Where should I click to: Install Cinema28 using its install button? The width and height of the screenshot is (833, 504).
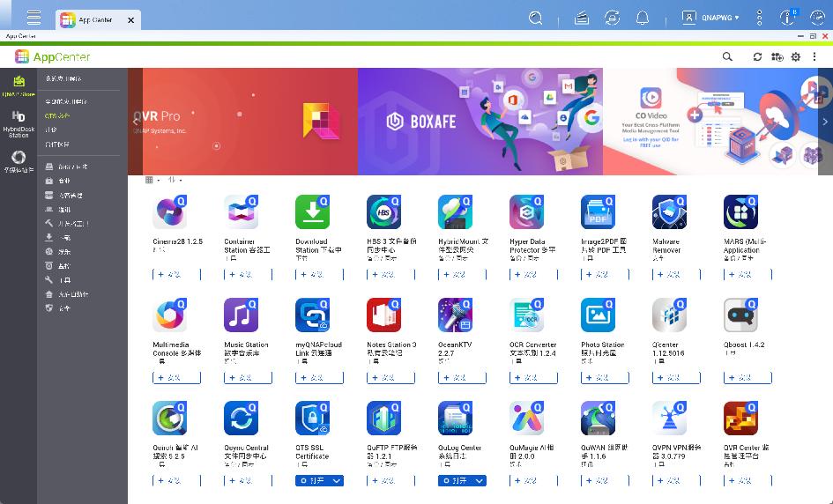pyautogui.click(x=176, y=275)
